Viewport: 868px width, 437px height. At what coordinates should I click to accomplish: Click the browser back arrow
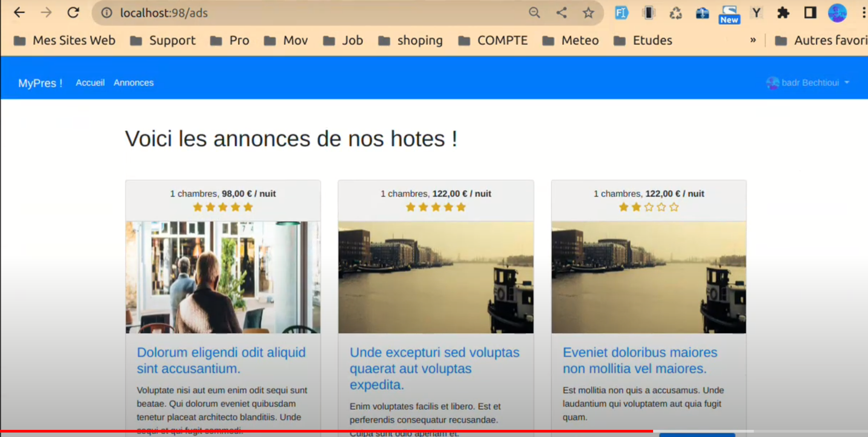tap(19, 13)
